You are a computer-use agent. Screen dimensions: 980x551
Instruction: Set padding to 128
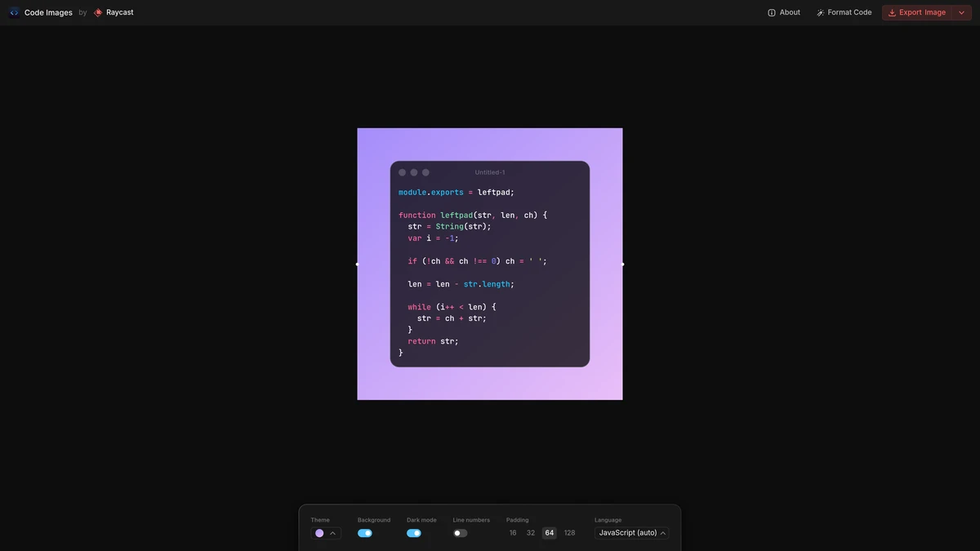tap(569, 532)
